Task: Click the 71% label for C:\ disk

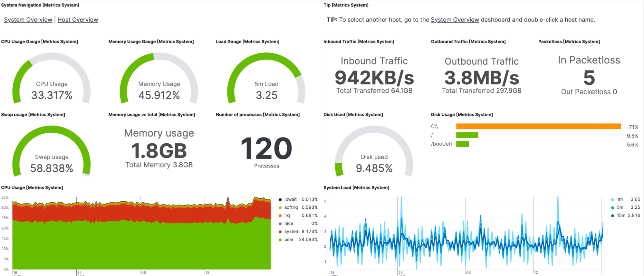Action: [x=633, y=127]
